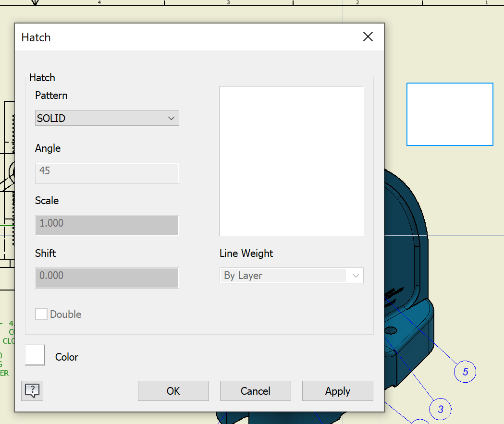The image size is (504, 424).
Task: Apply the current hatch settings
Action: click(x=337, y=390)
